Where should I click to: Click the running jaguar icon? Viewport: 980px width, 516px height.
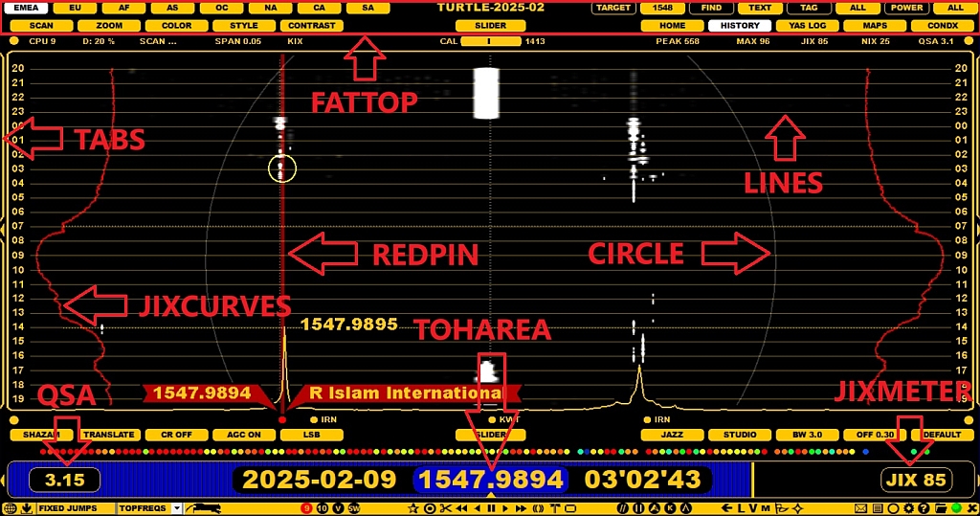point(204,508)
